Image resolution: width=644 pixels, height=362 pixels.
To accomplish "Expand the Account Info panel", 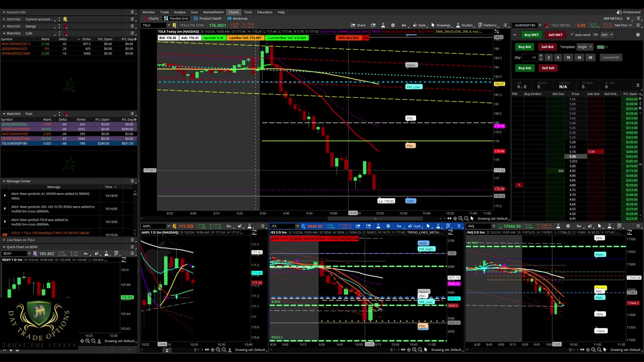I will [x=4, y=12].
